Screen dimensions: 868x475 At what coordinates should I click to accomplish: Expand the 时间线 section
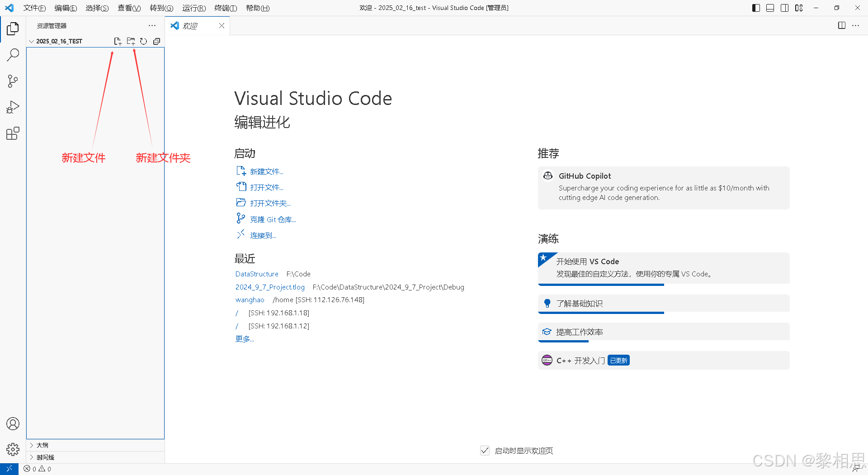click(x=95, y=457)
